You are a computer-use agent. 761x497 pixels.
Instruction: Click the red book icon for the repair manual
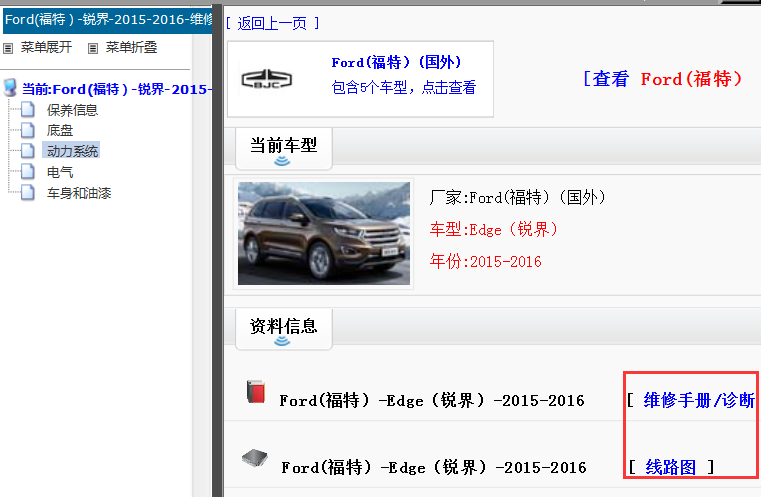pyautogui.click(x=256, y=392)
